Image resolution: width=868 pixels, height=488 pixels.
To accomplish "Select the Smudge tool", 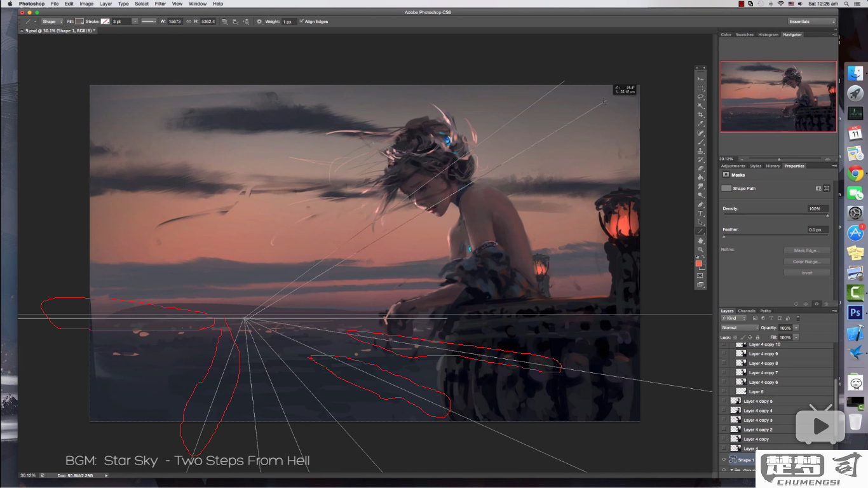I will tap(701, 186).
